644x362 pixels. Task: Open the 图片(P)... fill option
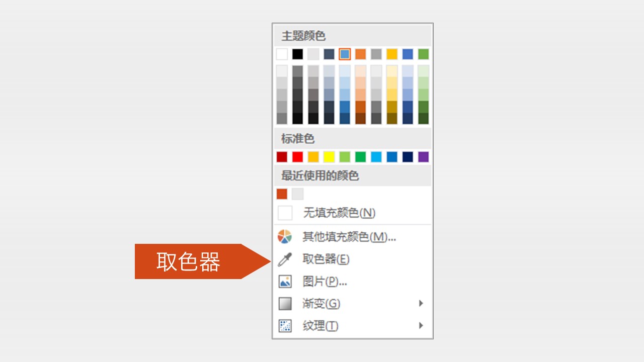click(325, 282)
